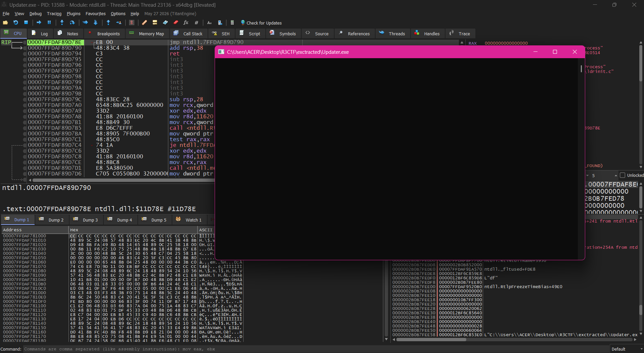
Task: Open the View menu
Action: [19, 14]
